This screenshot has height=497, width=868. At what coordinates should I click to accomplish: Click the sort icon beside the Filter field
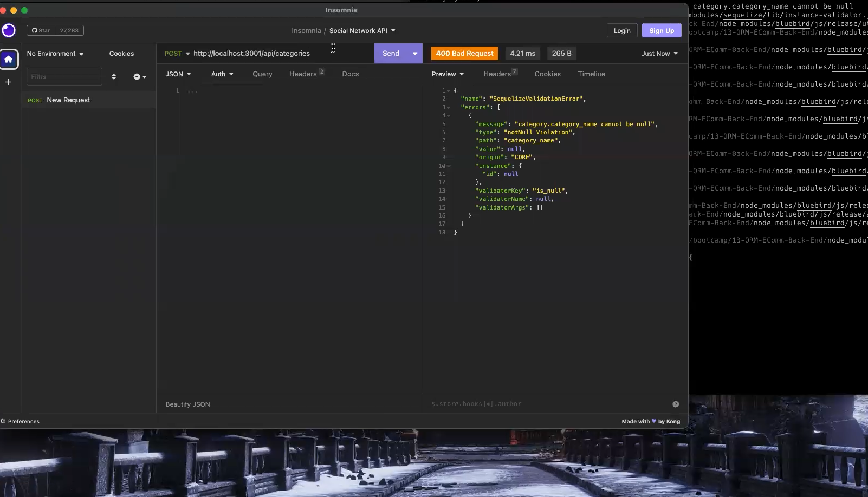[x=114, y=77]
